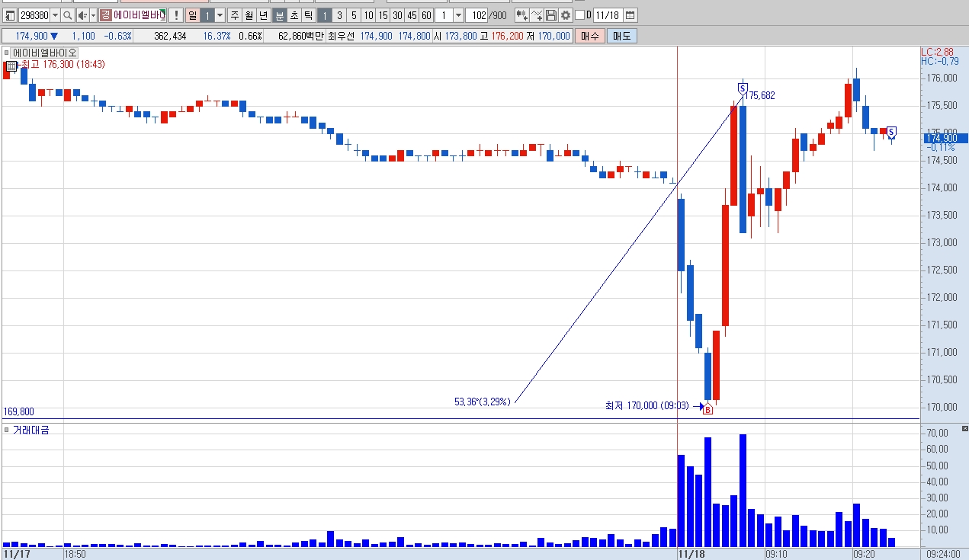Choose the 30-minute interval button

pyautogui.click(x=397, y=15)
